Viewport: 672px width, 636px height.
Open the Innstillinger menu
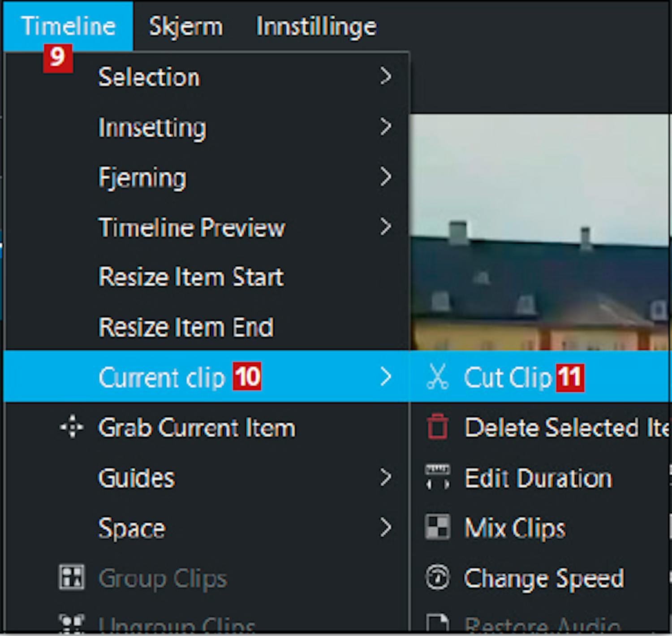316,26
